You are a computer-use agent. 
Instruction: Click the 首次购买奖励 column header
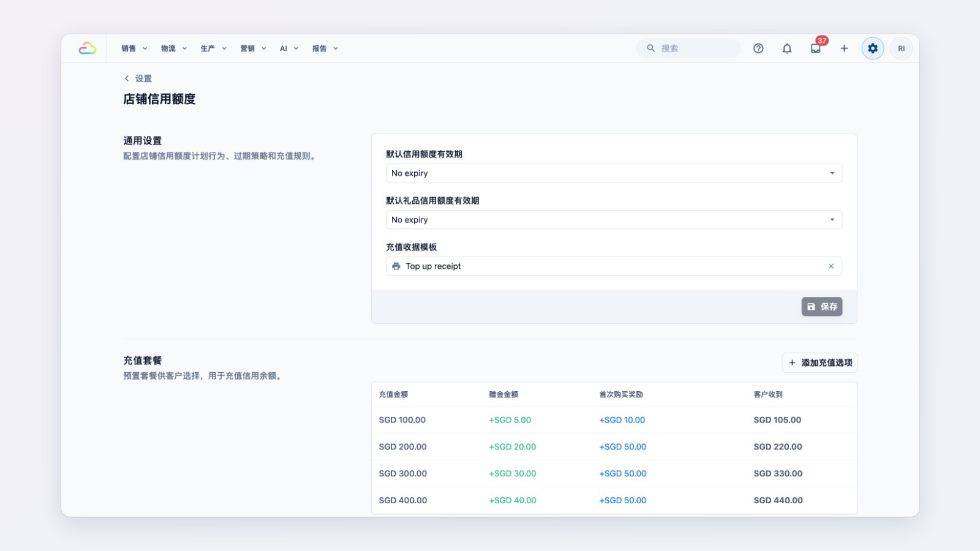coord(621,394)
